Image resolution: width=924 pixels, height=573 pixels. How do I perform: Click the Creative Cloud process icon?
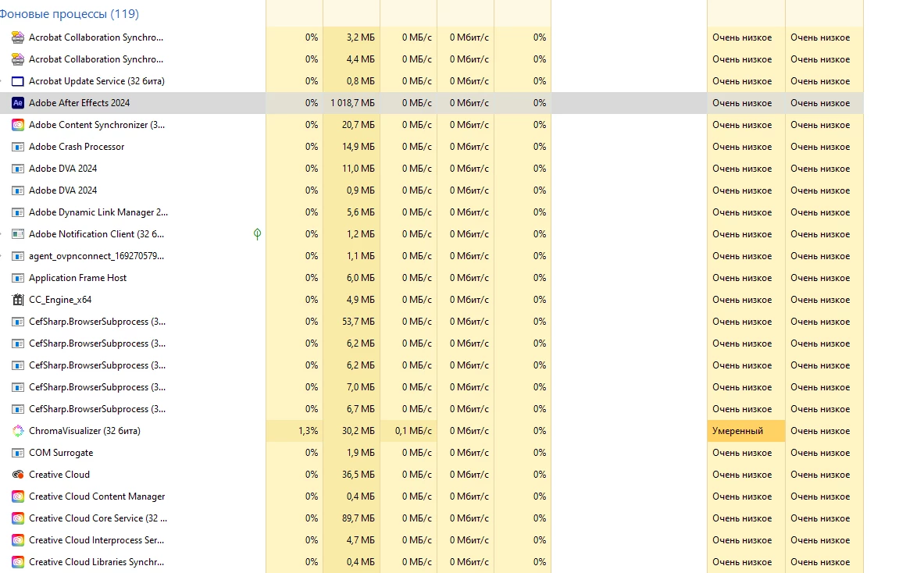click(x=18, y=475)
